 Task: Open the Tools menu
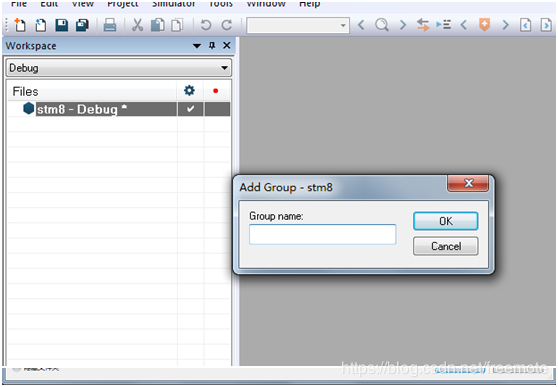coord(221,4)
